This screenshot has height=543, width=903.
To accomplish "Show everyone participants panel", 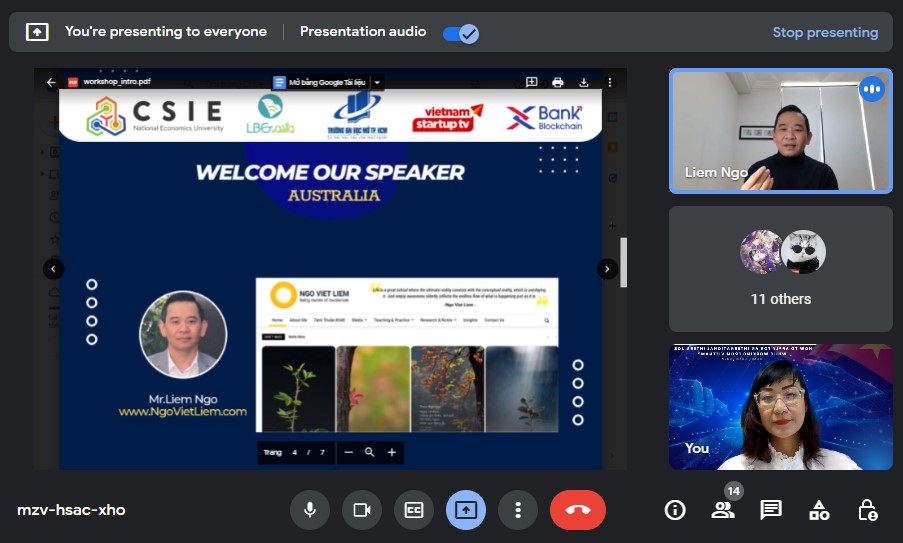I will coord(723,510).
